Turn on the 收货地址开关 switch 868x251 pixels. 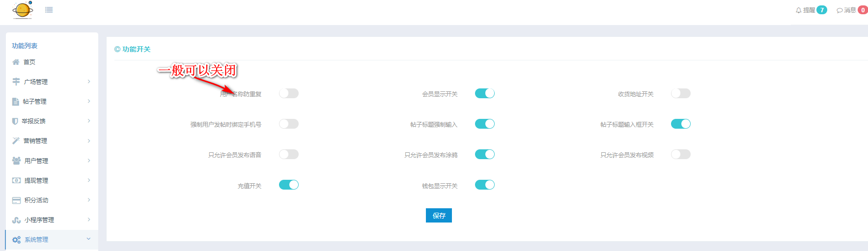click(680, 93)
